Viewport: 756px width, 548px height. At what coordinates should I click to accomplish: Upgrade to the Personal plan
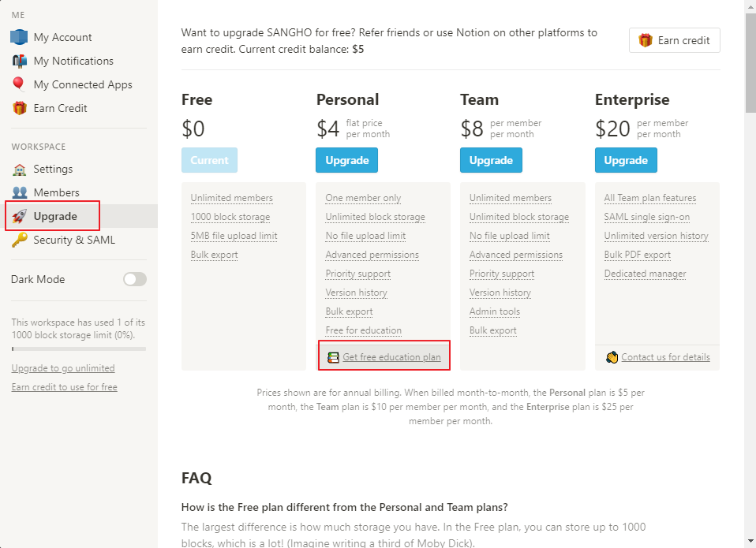click(346, 160)
